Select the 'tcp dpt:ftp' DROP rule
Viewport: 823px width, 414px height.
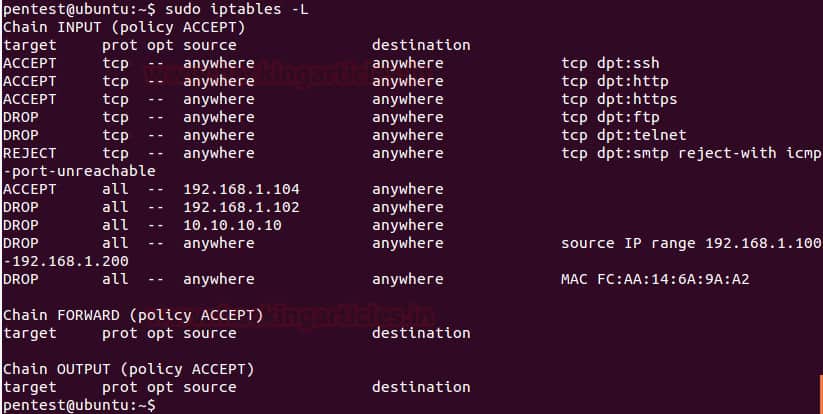coord(610,117)
